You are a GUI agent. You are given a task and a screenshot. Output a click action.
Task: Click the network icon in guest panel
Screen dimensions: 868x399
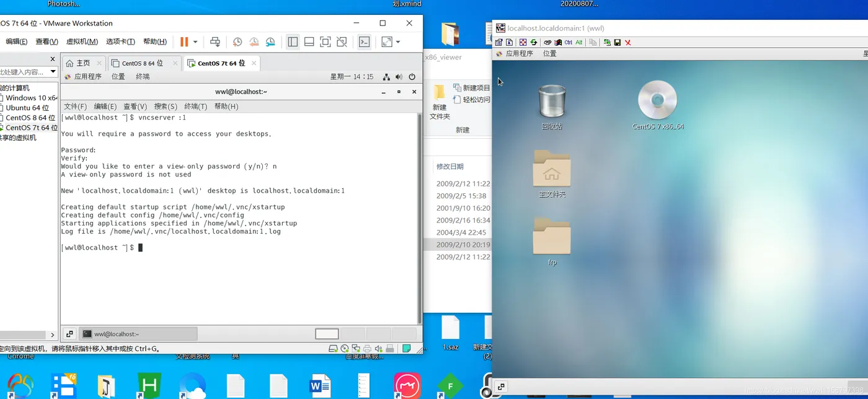386,77
